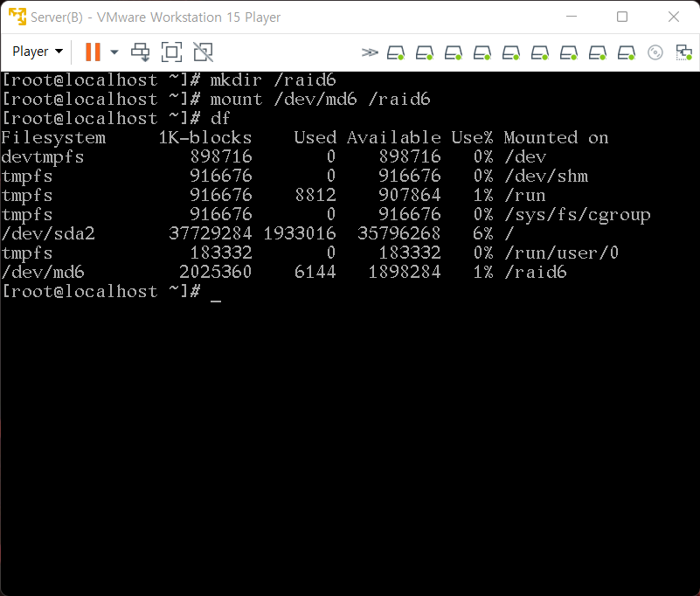Viewport: 700px width, 596px height.
Task: Minimize the VMware Player window
Action: (572, 17)
